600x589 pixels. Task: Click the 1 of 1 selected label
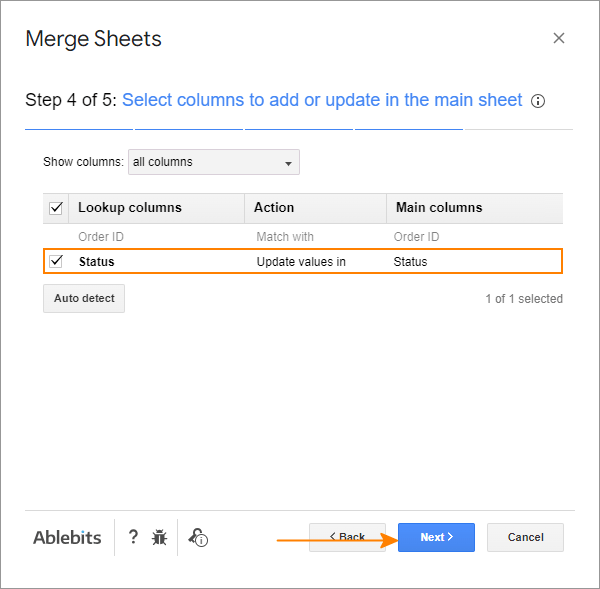pyautogui.click(x=524, y=299)
